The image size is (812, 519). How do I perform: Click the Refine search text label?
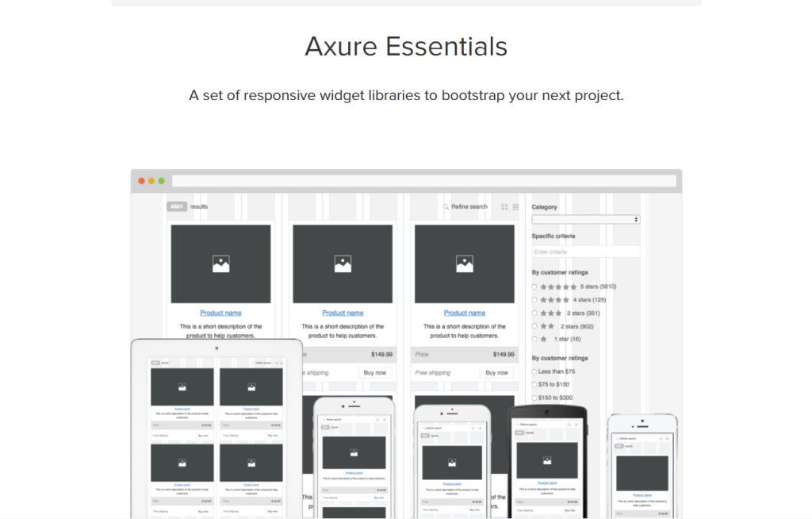tap(469, 206)
